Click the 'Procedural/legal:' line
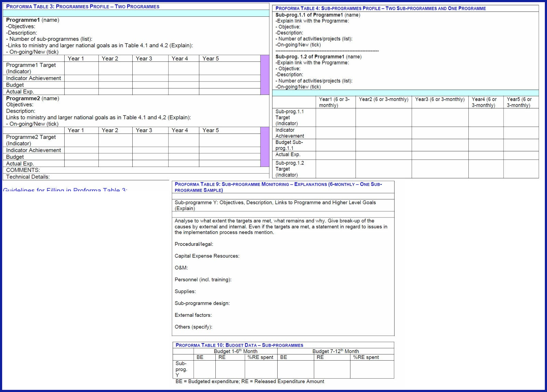The image size is (547, 392). point(194,244)
